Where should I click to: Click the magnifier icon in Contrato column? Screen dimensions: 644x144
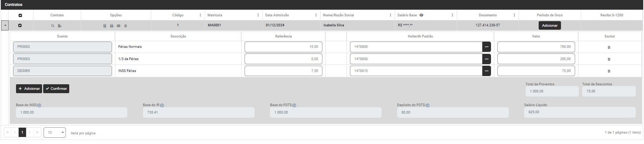point(53,26)
